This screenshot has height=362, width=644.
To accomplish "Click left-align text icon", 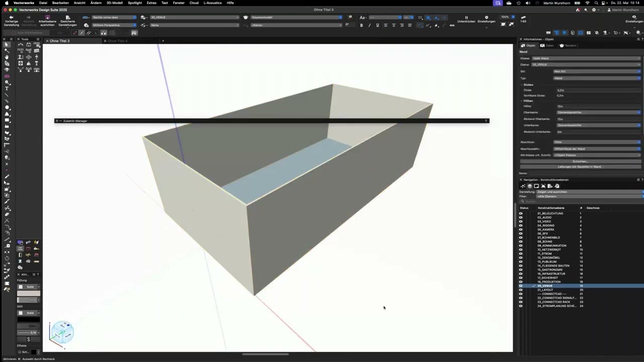I will click(x=386, y=25).
